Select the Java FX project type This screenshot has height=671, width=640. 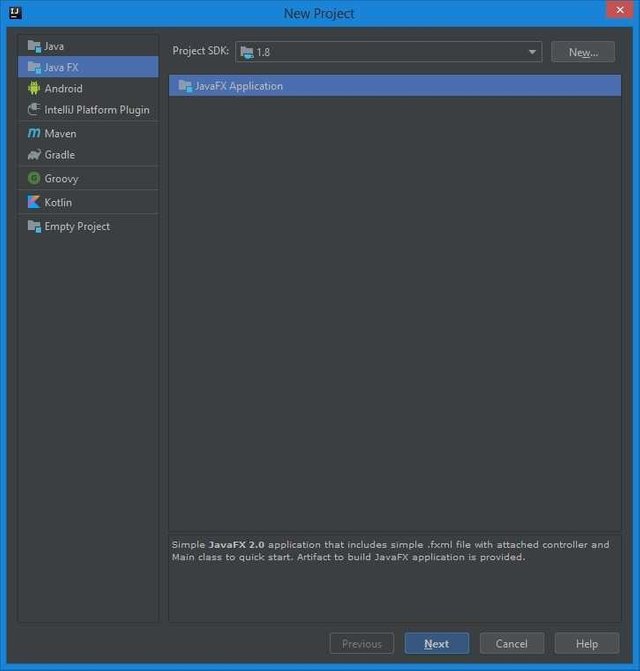(x=88, y=67)
